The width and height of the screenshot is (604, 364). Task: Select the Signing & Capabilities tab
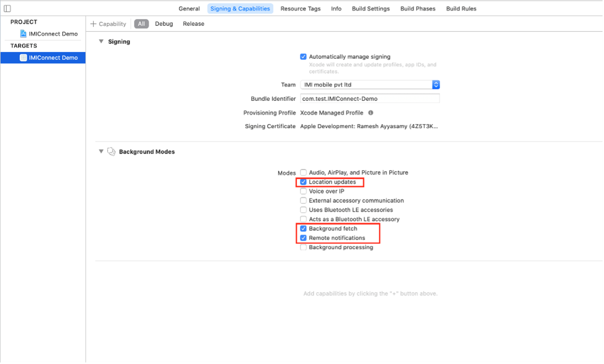240,9
